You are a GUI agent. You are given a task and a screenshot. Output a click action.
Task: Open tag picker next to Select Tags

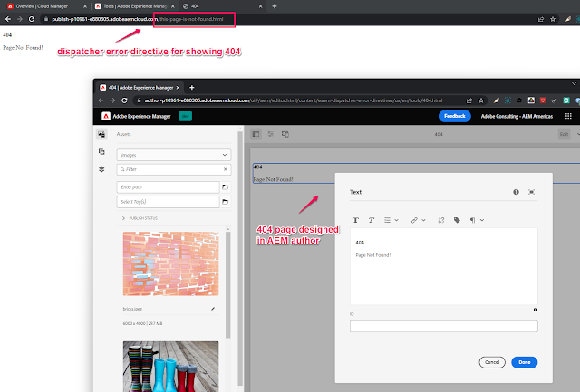226,202
